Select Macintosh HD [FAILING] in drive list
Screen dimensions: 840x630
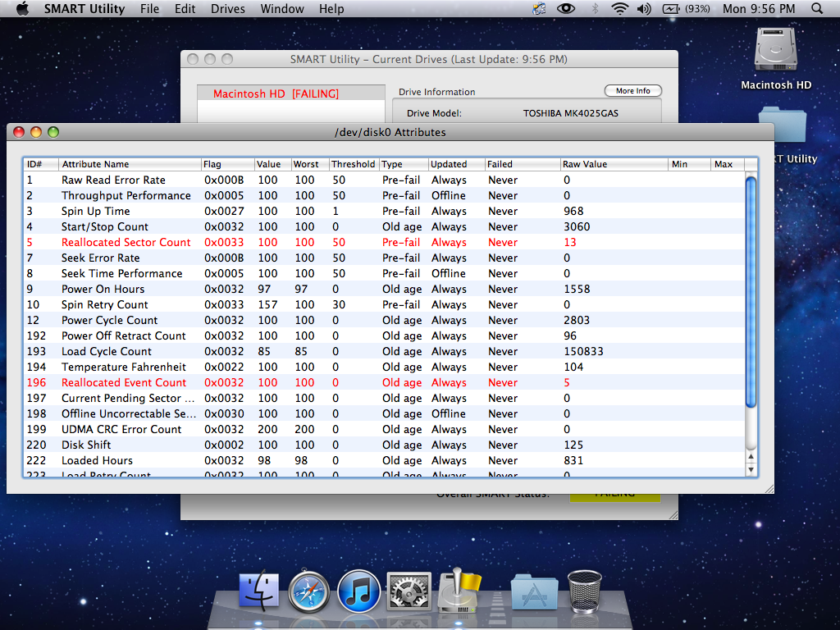pos(291,94)
